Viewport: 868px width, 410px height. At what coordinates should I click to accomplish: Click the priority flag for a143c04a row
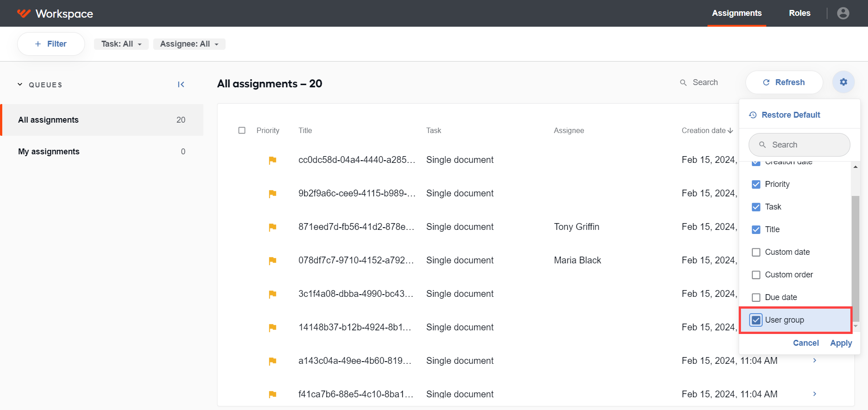(272, 361)
